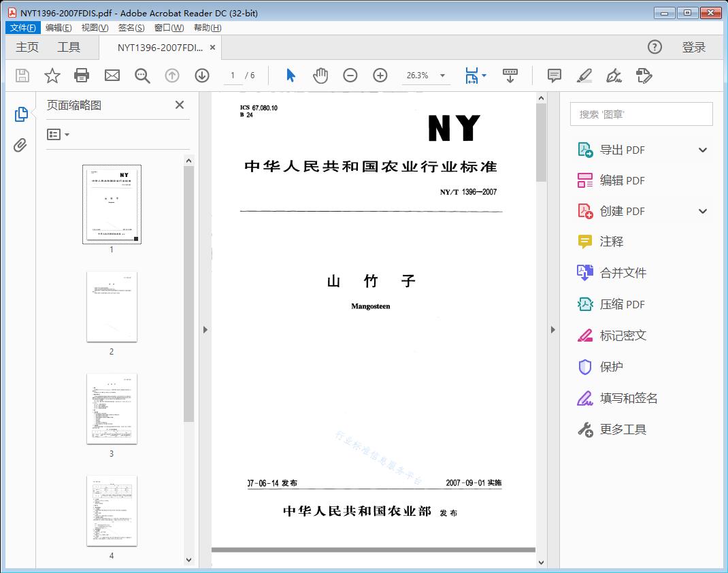Open the zoom level 26.3% dropdown
Screen dimensions: 728x573
[x=442, y=76]
